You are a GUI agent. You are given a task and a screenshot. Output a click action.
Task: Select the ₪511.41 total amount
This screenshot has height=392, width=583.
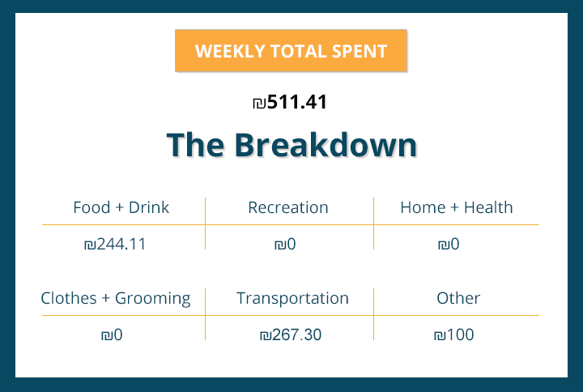[290, 103]
